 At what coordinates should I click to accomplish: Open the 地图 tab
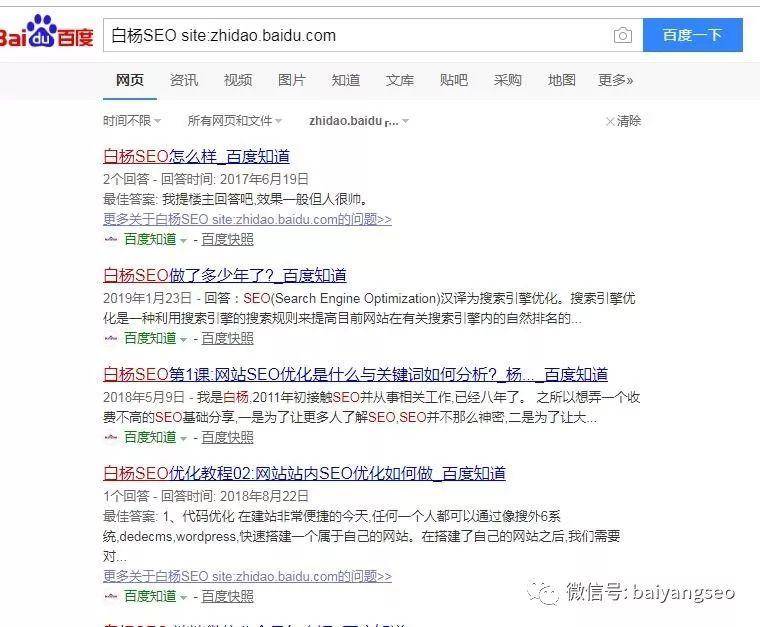pos(562,80)
